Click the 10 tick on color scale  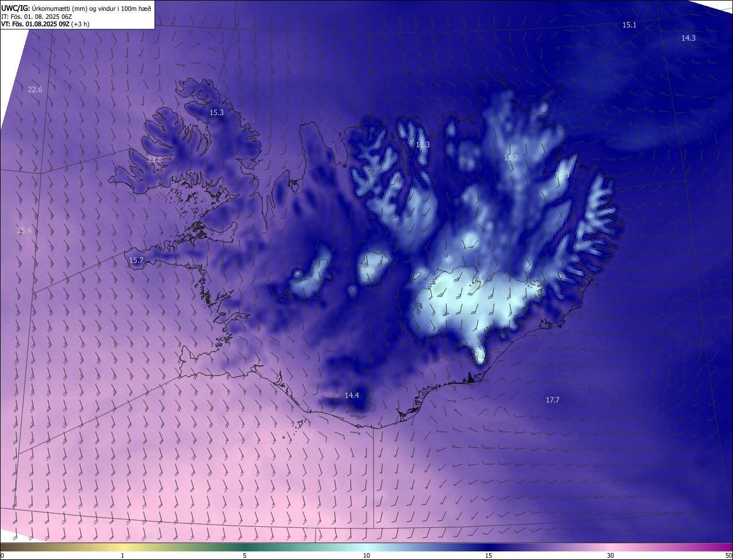(x=366, y=555)
